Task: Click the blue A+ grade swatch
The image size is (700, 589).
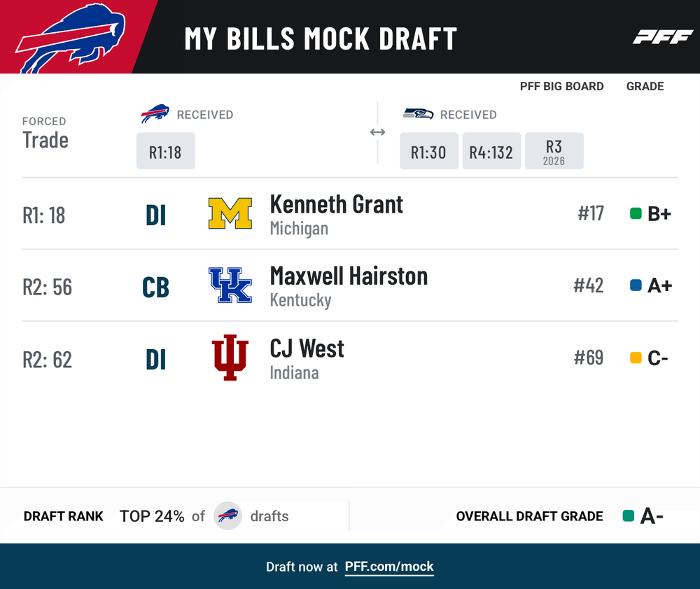Action: pyautogui.click(x=636, y=285)
